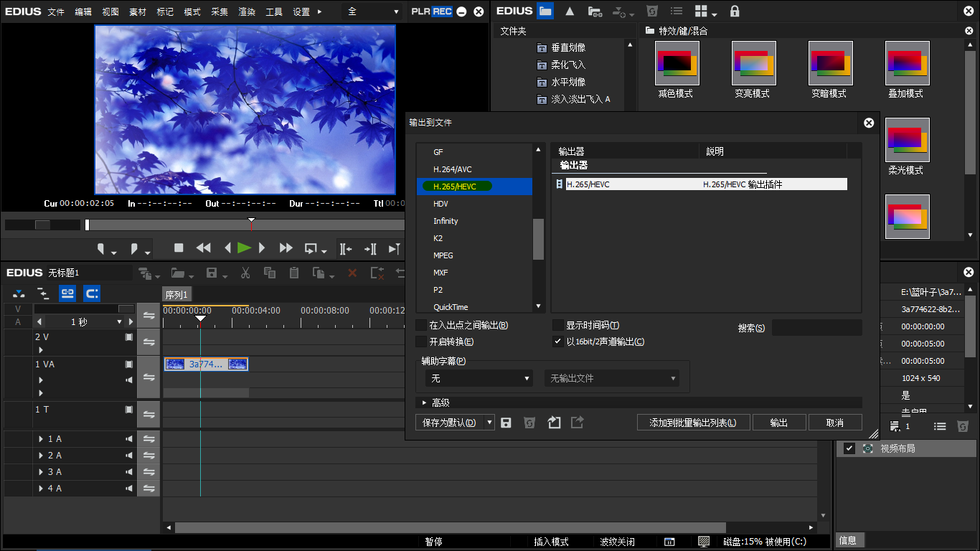Click the Stop button in the player
The width and height of the screenshot is (980, 551).
coord(179,248)
